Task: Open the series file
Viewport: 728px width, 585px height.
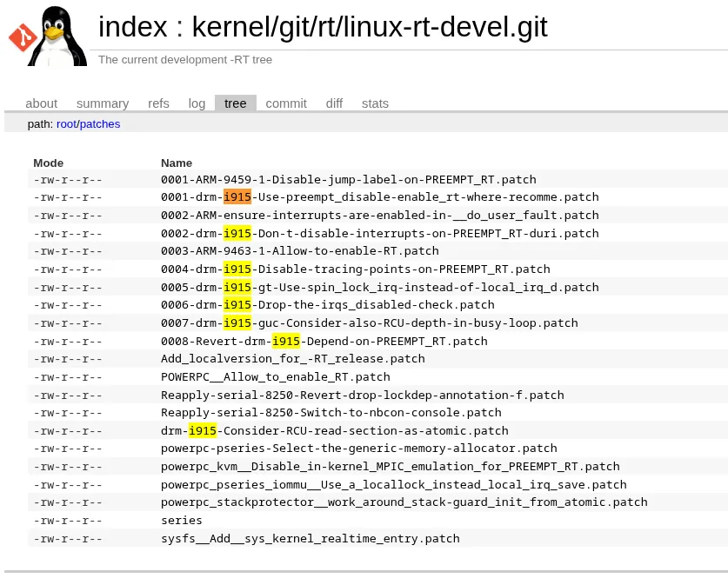Action: click(x=182, y=521)
